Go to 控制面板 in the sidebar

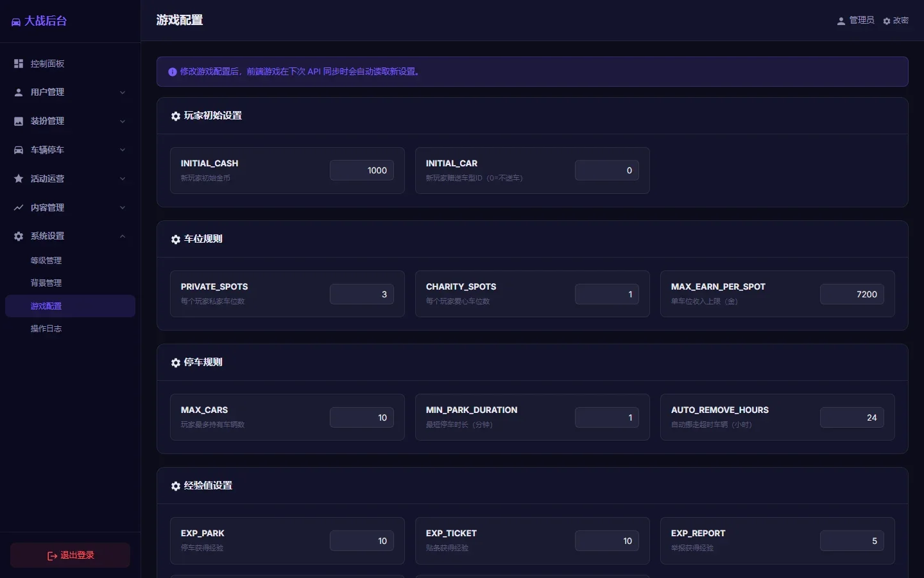71,64
